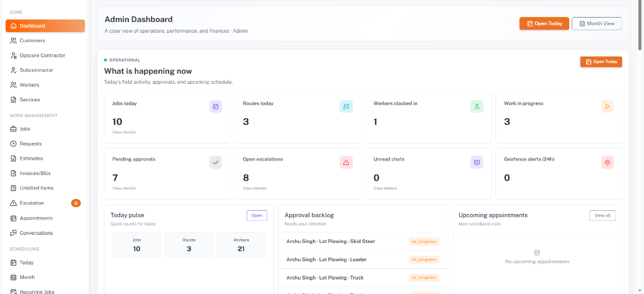Click the Unread chats message icon
Viewport: 644px width, 294px height.
(477, 162)
